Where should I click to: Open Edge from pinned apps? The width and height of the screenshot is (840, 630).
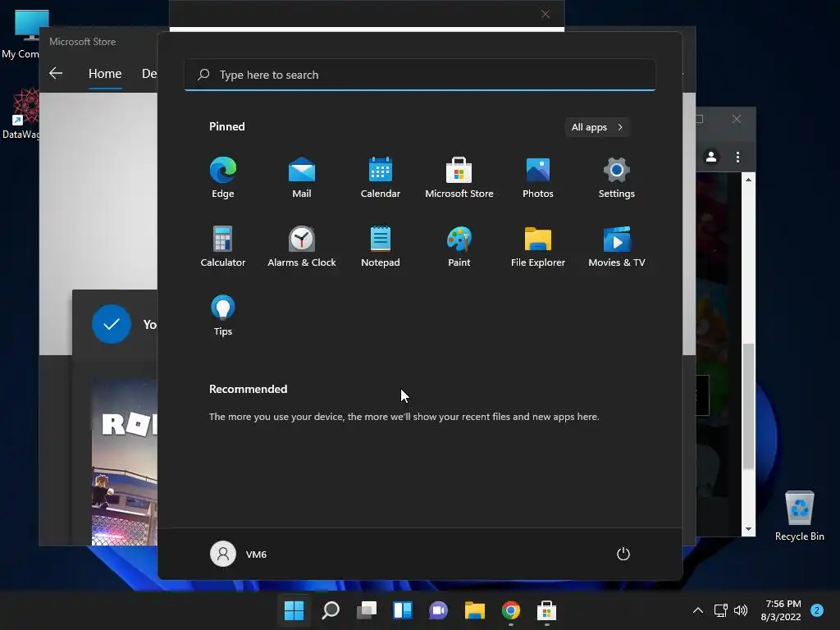click(x=223, y=177)
